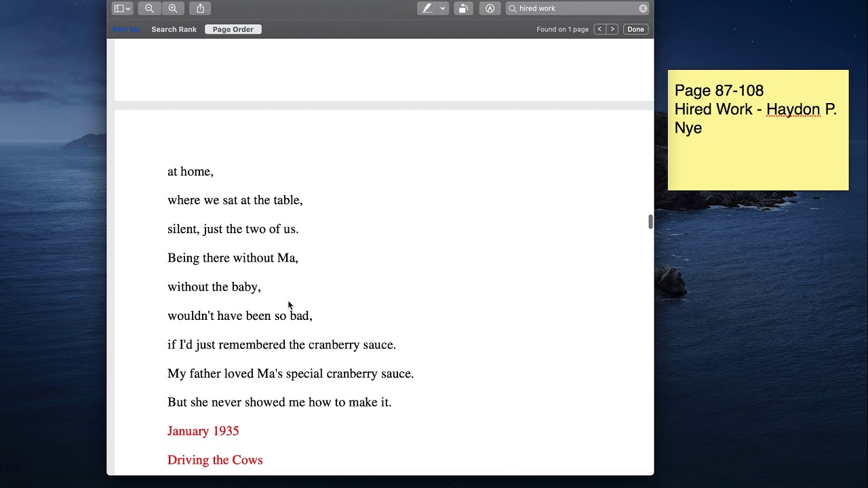Expand highlight color options dropdown arrow
Viewport: 868px width, 488px height.
443,8
